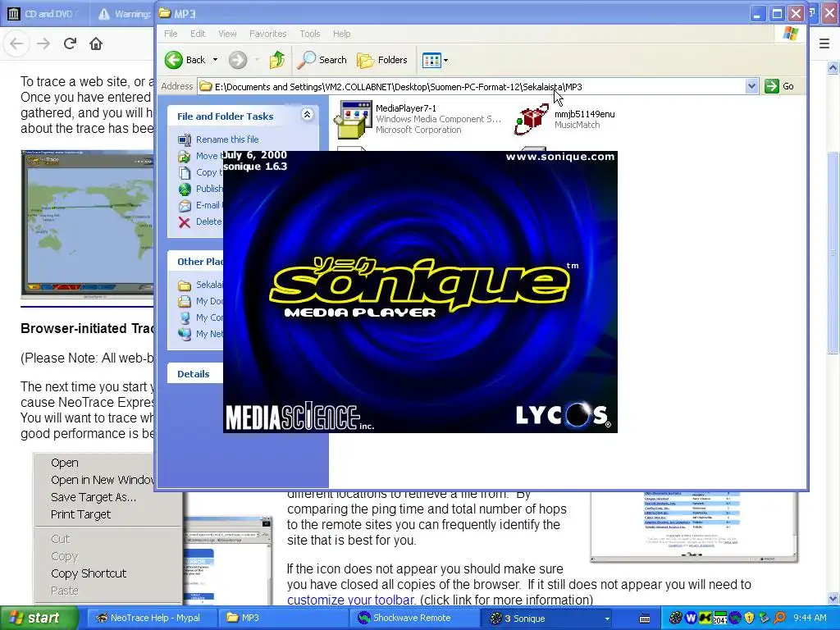
Task: Click the 9:44 AM clock in tray
Action: pos(810,619)
